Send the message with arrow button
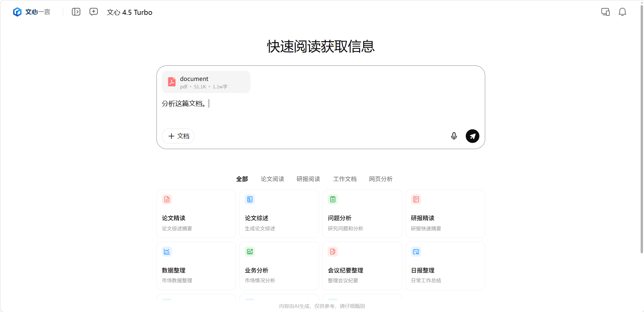The width and height of the screenshot is (644, 312). click(x=472, y=136)
